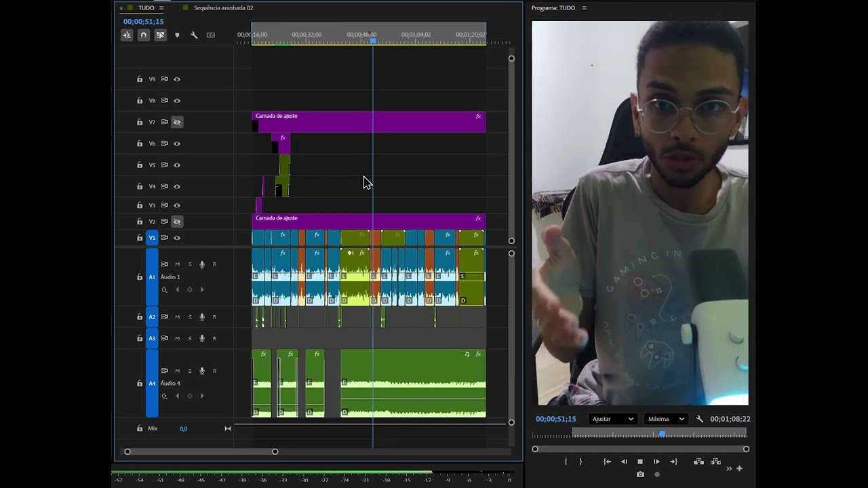Open the Máxima playback resolution dropdown

pyautogui.click(x=666, y=419)
